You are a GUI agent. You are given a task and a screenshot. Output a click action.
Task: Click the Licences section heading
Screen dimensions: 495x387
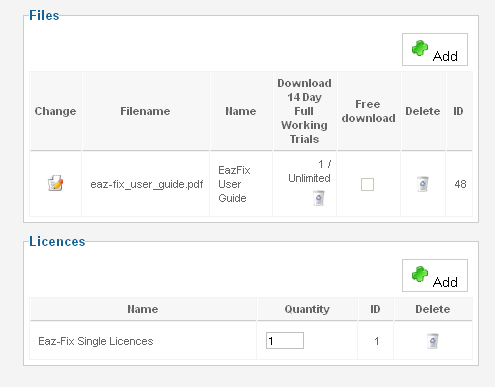[x=57, y=241]
